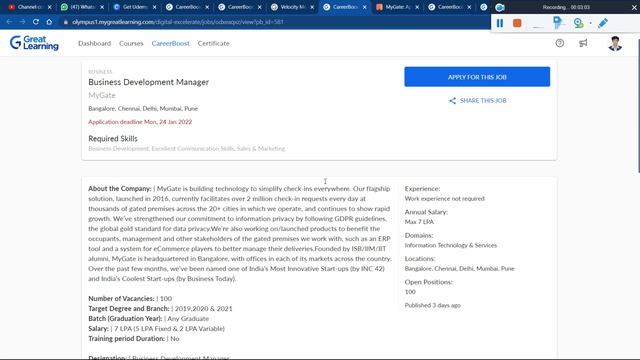This screenshot has width=640, height=360.
Task: Click the Target Degree and Branch line
Action: 160,309
